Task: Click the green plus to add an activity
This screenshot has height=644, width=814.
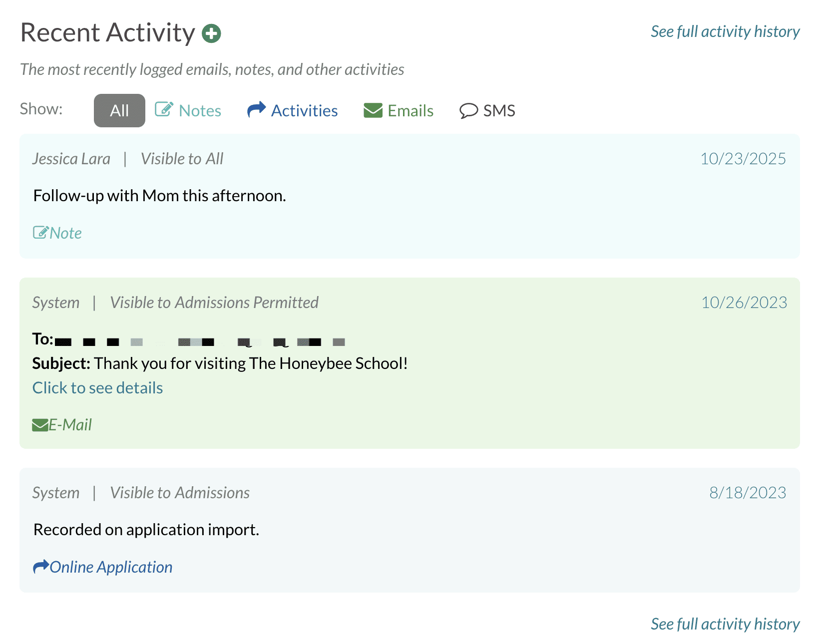Action: pos(212,33)
